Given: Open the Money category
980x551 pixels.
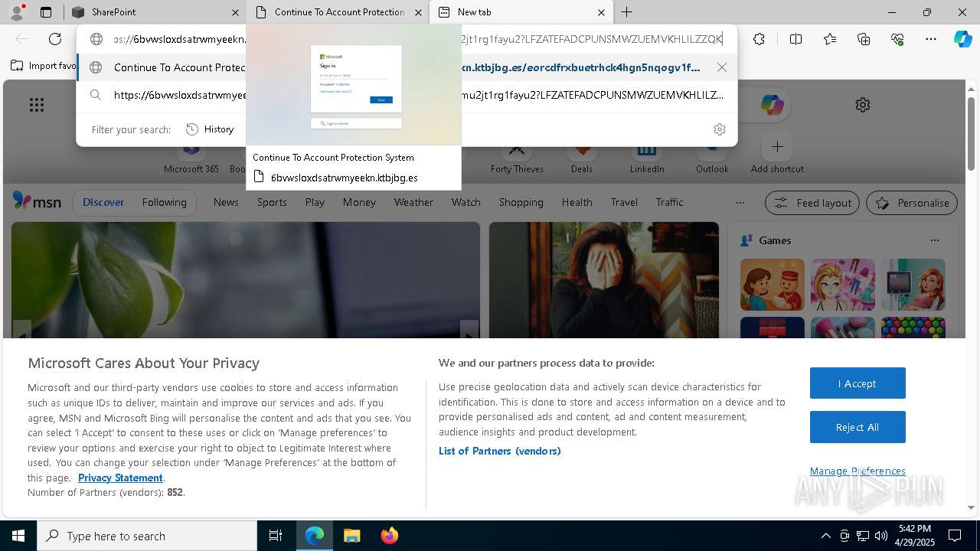Looking at the screenshot, I should (x=359, y=202).
